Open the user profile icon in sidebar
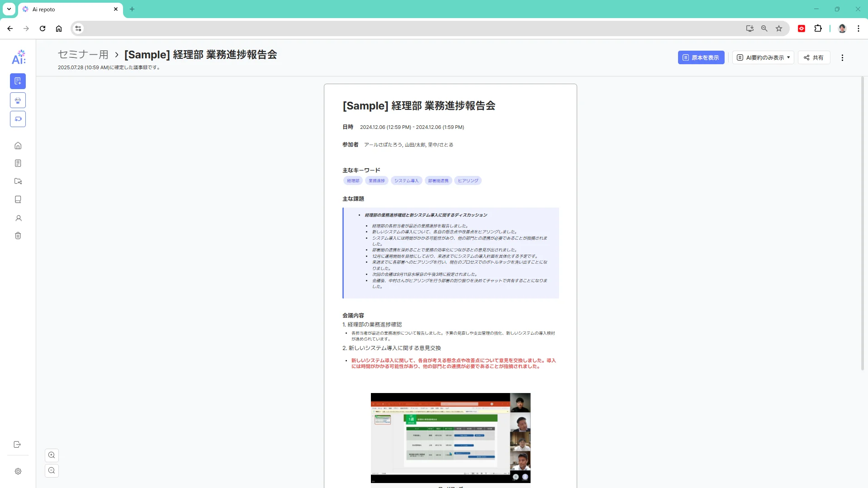Viewport: 868px width, 488px height. click(x=18, y=218)
